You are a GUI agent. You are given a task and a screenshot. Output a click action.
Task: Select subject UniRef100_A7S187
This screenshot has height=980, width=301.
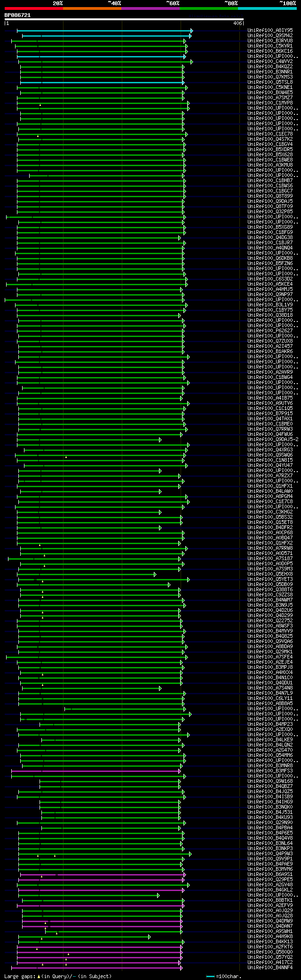click(x=270, y=558)
